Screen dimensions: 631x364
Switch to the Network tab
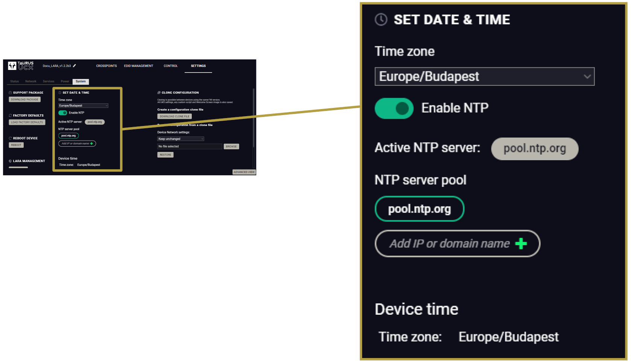point(31,81)
